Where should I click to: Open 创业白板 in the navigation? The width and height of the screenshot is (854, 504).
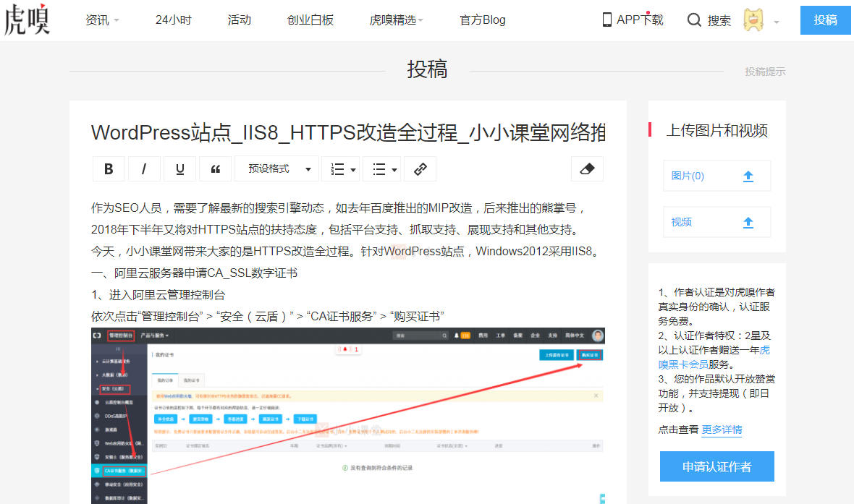tap(310, 20)
